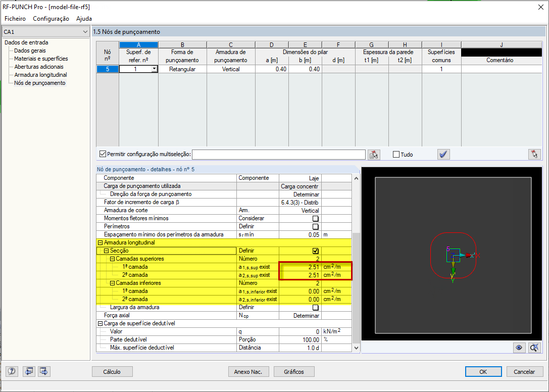Click the Armadura de corte Vertical value
549x392 pixels.
pyautogui.click(x=301, y=211)
